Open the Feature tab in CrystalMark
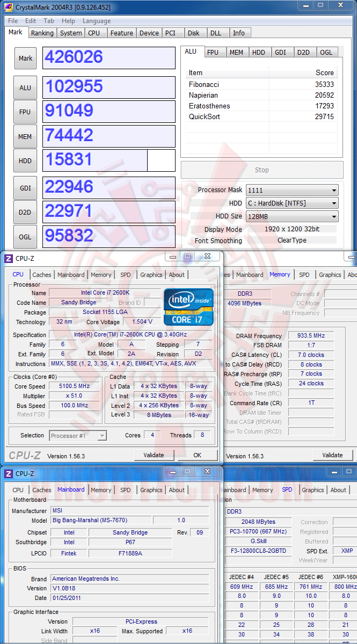The width and height of the screenshot is (357, 644). point(122,33)
